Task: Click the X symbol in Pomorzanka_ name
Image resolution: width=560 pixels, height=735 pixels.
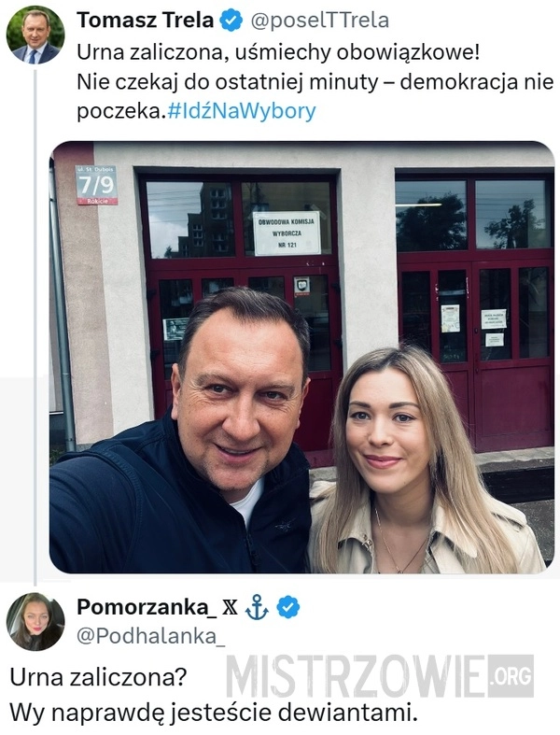Action: point(230,607)
